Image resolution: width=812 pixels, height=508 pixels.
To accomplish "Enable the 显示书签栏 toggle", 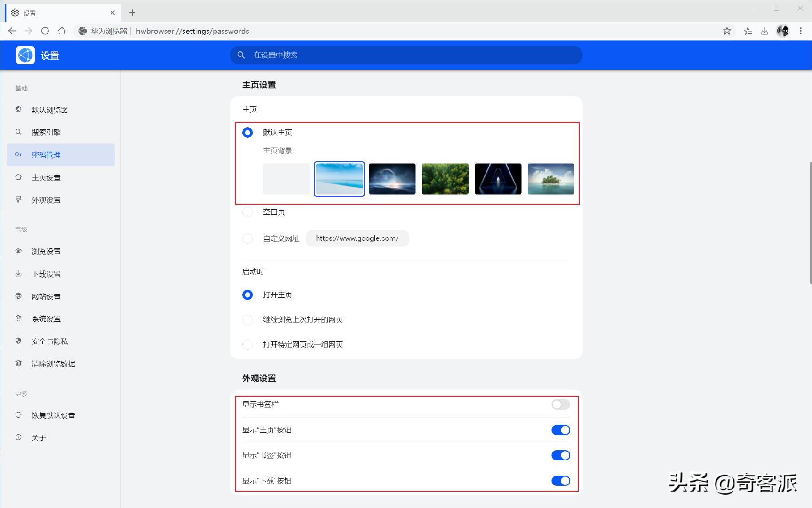I will (560, 405).
